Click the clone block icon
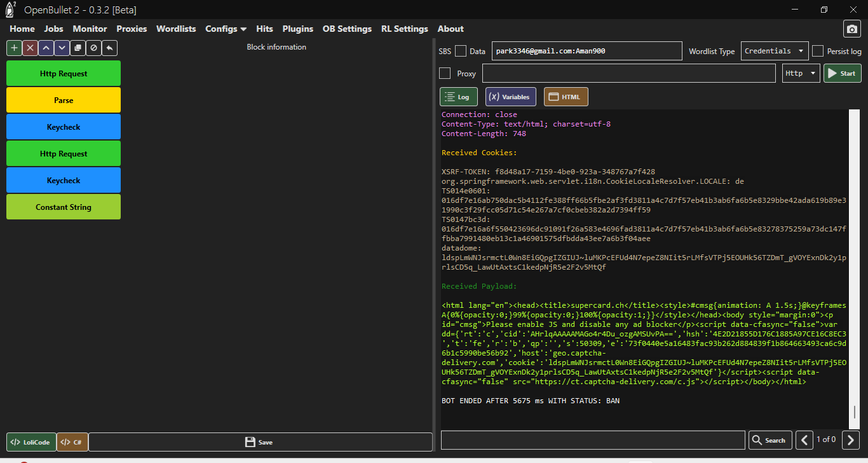 pyautogui.click(x=78, y=48)
